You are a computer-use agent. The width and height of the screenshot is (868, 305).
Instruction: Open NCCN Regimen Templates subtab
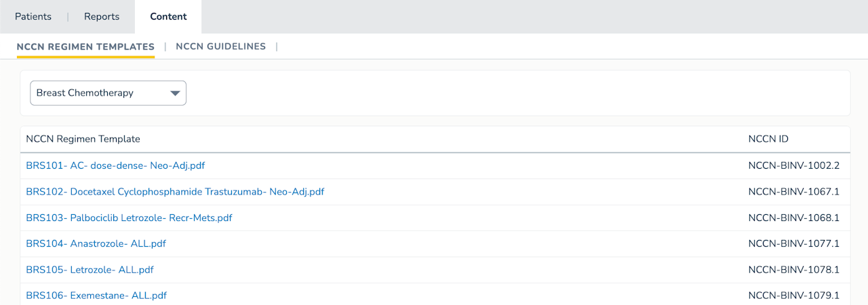point(85,47)
